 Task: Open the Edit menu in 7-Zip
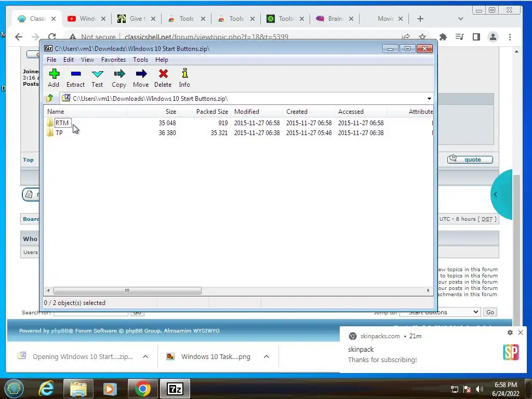[68, 60]
